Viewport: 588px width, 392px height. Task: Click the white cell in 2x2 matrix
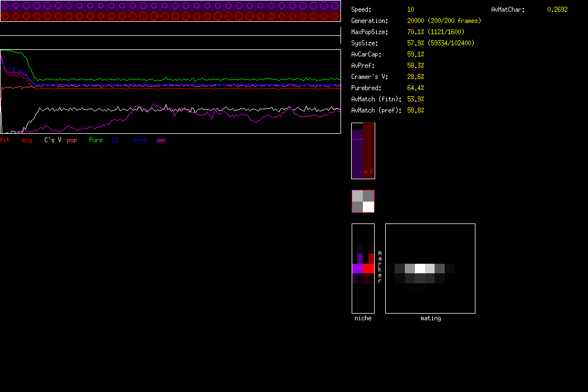coord(368,207)
